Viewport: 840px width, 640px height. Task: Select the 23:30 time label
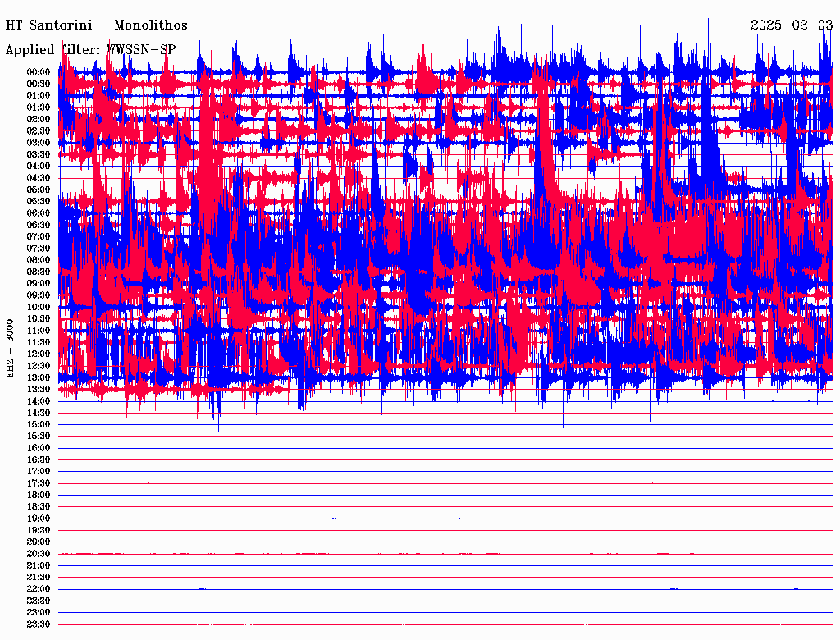coord(39,624)
